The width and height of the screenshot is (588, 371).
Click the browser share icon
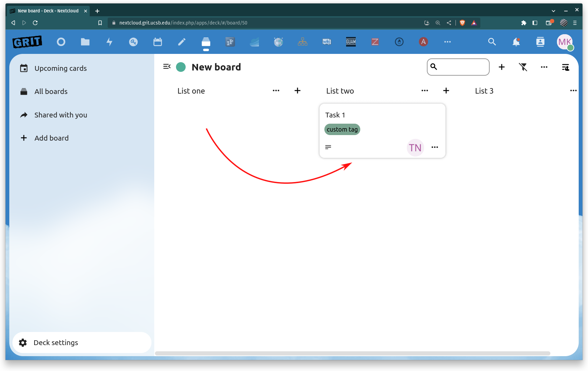(449, 23)
